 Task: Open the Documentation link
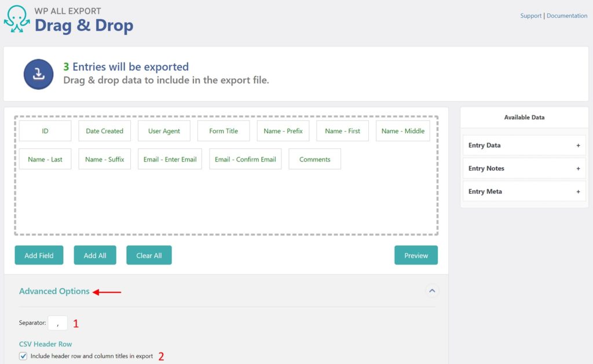pos(567,16)
